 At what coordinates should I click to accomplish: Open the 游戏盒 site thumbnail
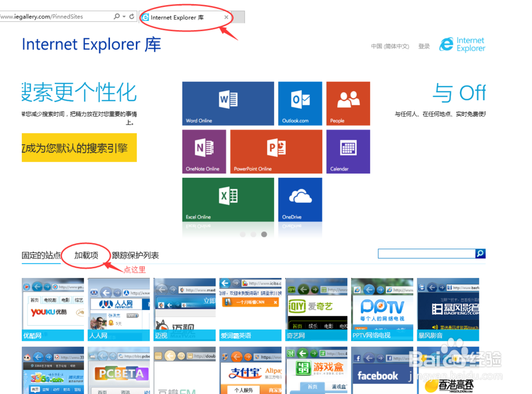pyautogui.click(x=316, y=370)
